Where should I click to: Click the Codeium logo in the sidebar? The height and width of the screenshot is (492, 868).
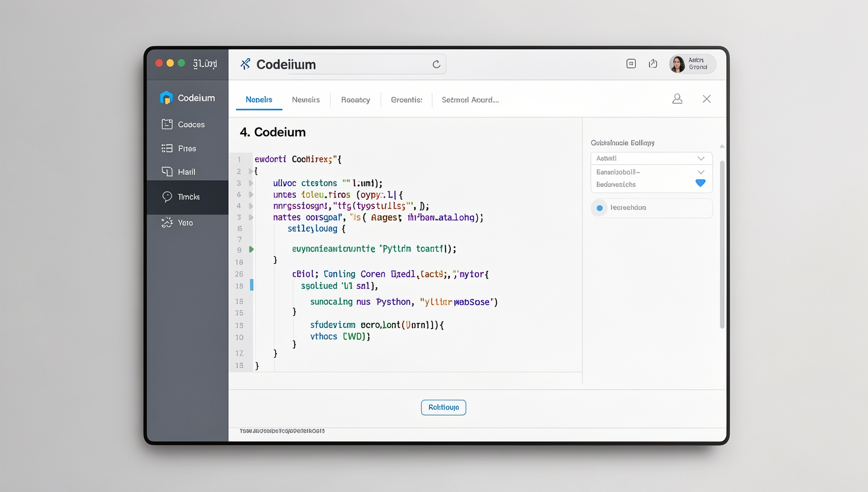tap(166, 98)
